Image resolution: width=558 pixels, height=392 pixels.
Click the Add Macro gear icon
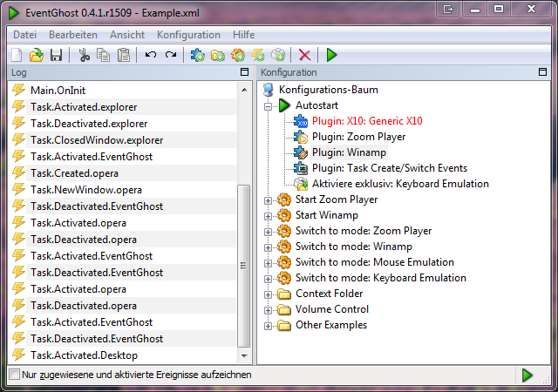click(238, 55)
